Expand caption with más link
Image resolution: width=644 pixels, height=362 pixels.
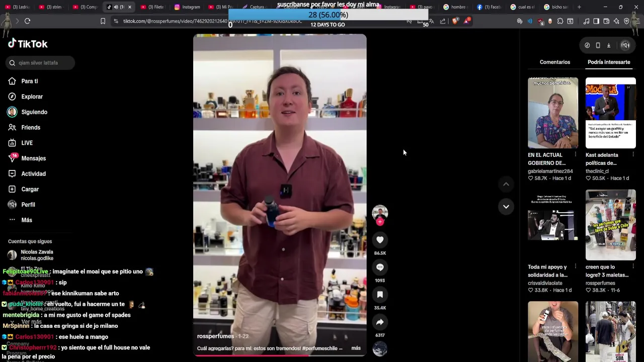click(x=356, y=348)
